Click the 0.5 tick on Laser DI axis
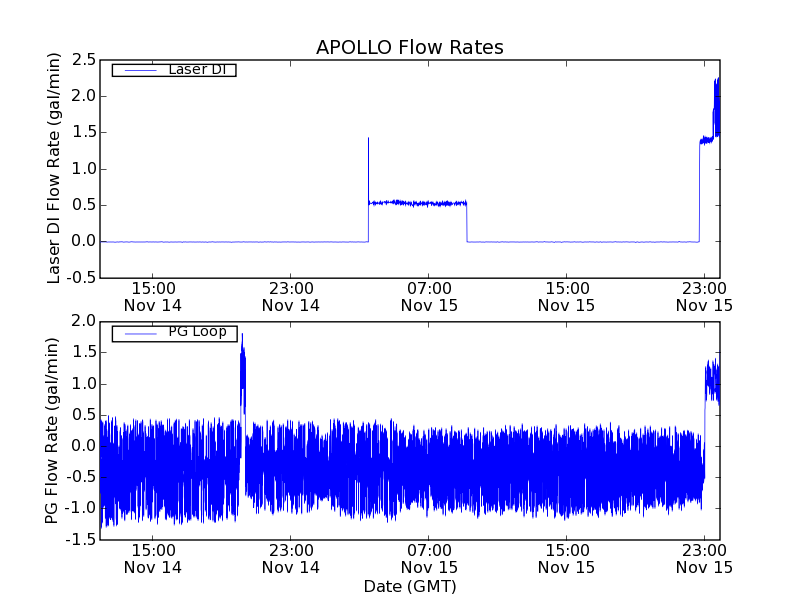 coord(84,205)
